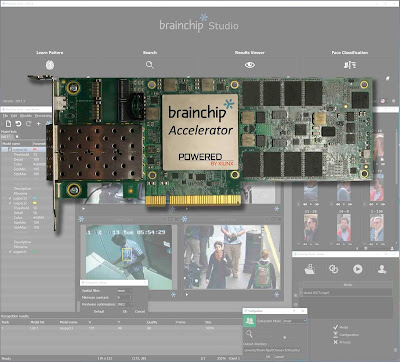The height and width of the screenshot is (362, 400).
Task: Click the Rank column header in results
Action: (5, 322)
